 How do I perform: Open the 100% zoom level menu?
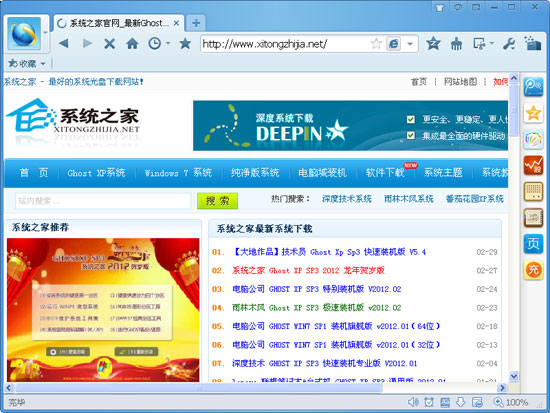pyautogui.click(x=511, y=402)
